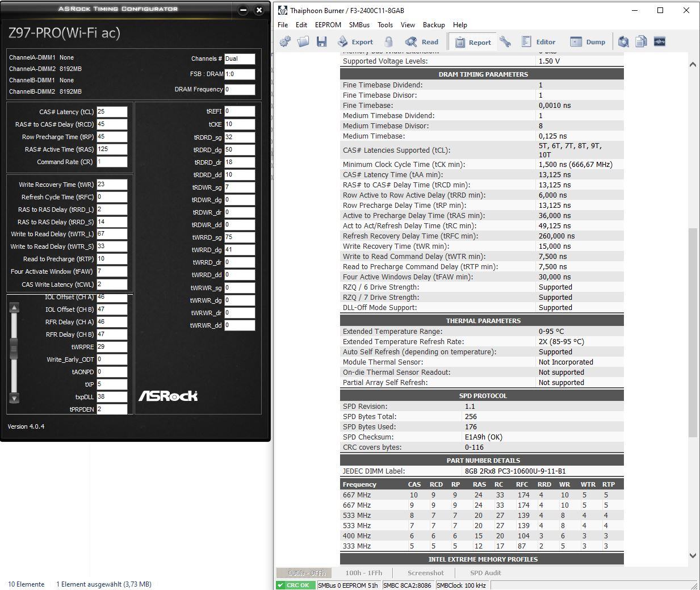Click the Thaiphoon Burner title bar app icon
700x590 pixels.
click(x=282, y=10)
